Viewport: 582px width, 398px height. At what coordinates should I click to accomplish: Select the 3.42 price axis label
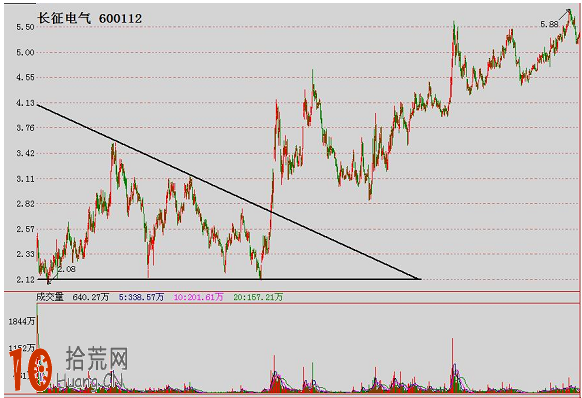pyautogui.click(x=25, y=153)
